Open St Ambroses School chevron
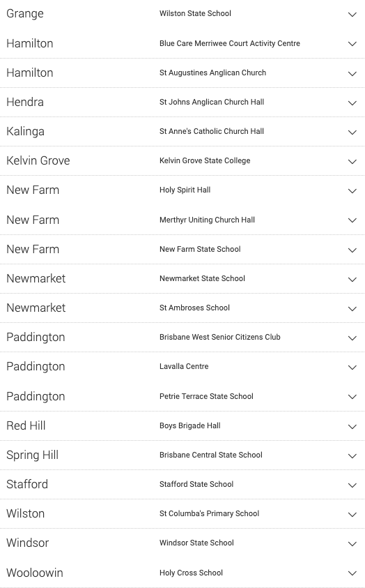 click(x=352, y=308)
